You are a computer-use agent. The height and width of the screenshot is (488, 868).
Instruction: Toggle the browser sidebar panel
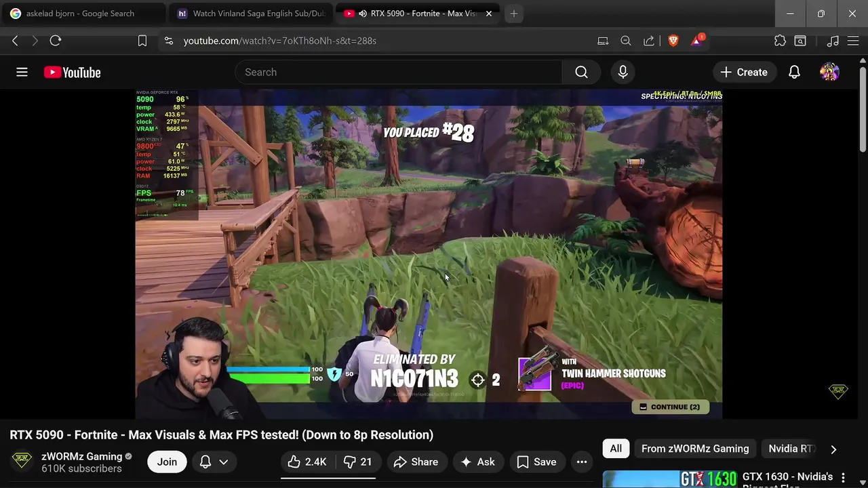point(800,41)
